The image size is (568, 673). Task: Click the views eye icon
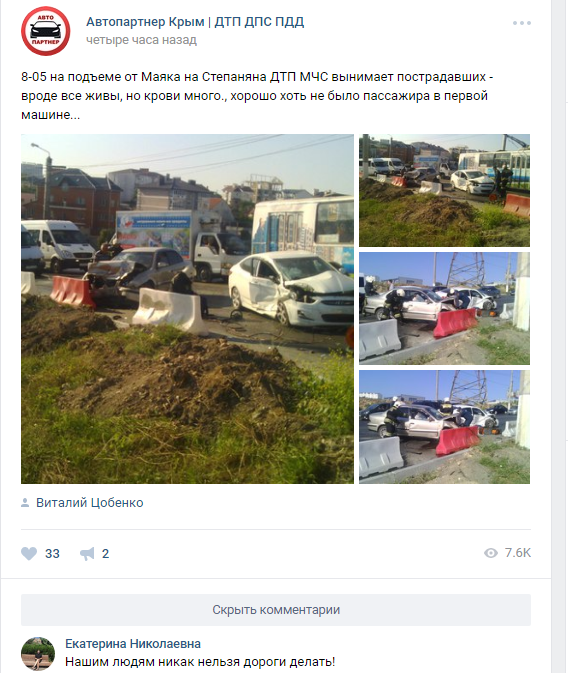[x=491, y=553]
